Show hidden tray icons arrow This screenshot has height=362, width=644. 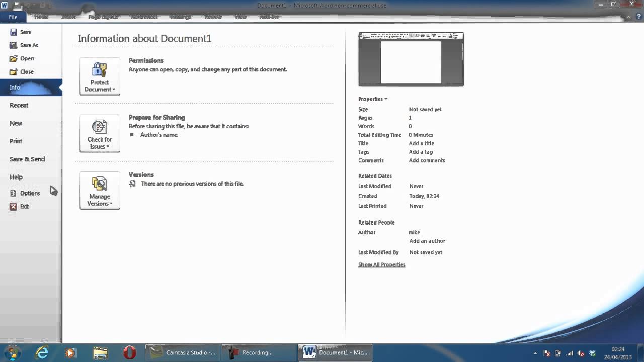click(535, 353)
